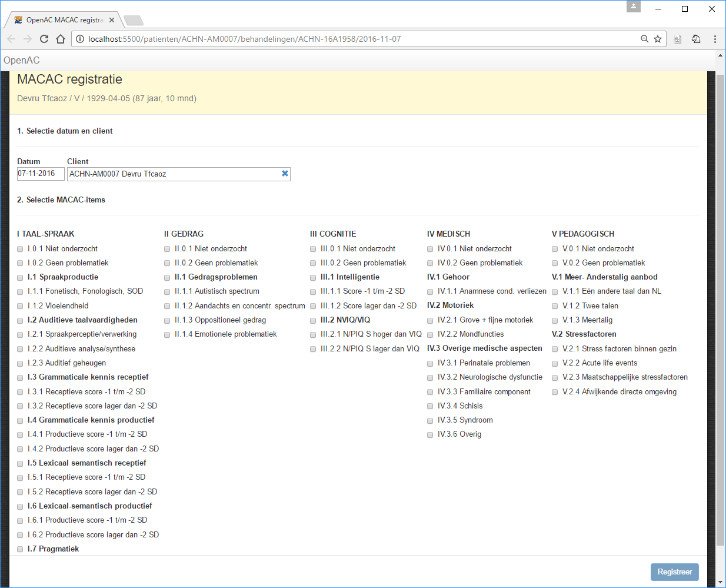This screenshot has height=588, width=726.
Task: View site information icon next to URL
Action: click(x=80, y=39)
